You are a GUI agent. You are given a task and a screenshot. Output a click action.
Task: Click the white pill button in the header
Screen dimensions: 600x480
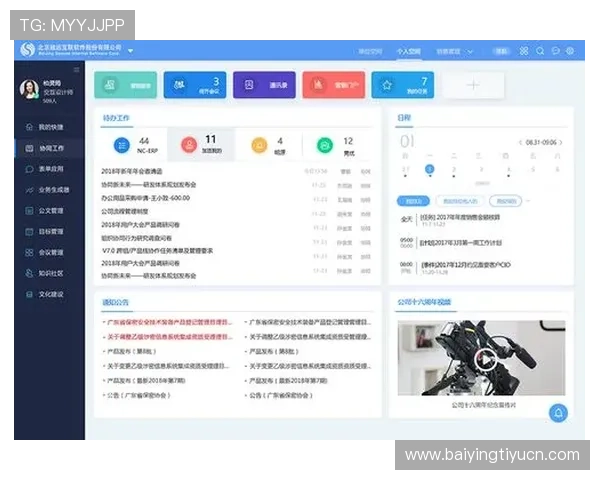[x=501, y=51]
